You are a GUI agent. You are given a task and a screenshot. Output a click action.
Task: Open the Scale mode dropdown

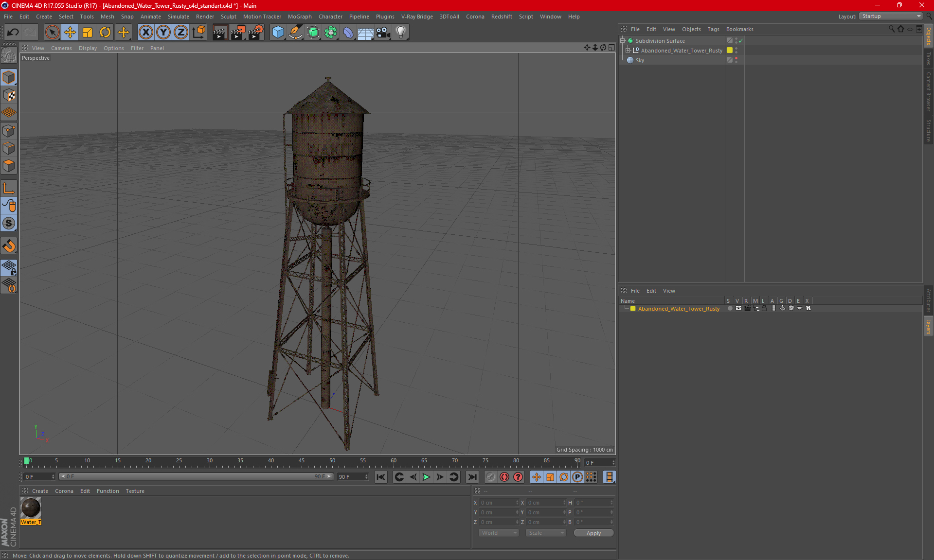click(546, 533)
